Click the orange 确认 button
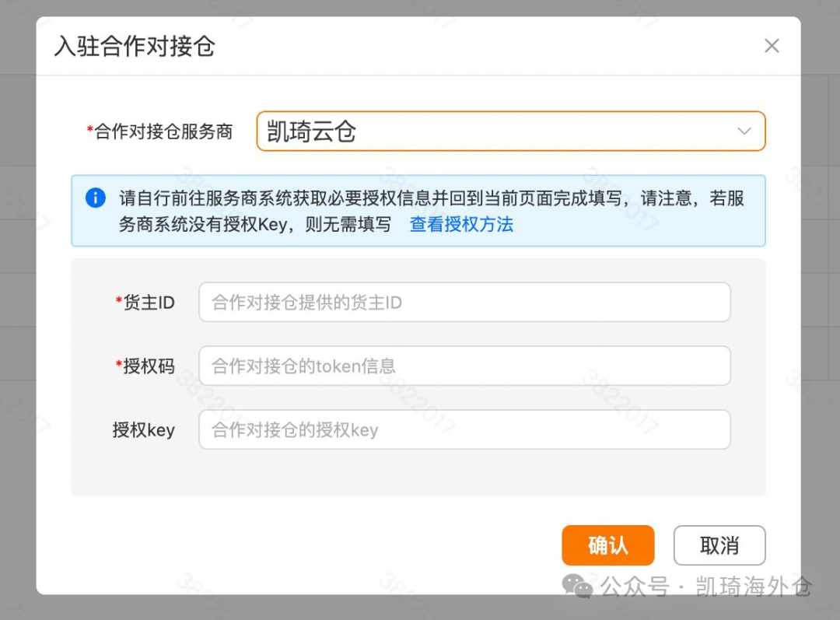 point(608,545)
